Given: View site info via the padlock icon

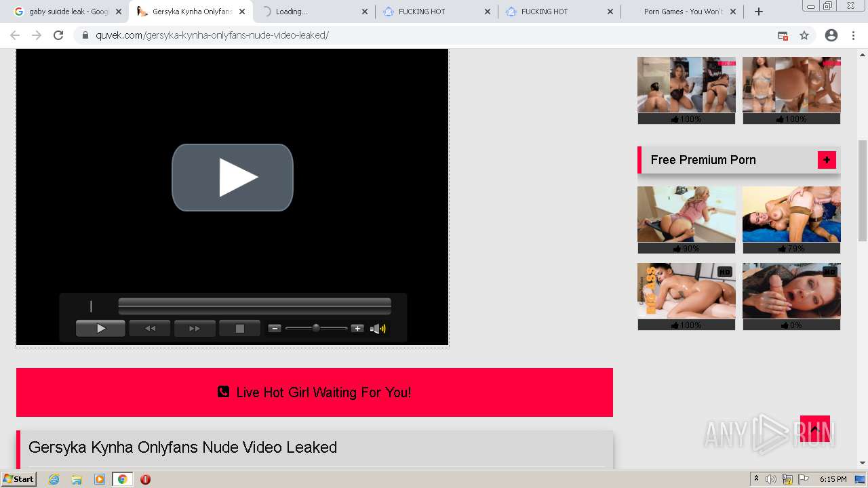Looking at the screenshot, I should (85, 35).
